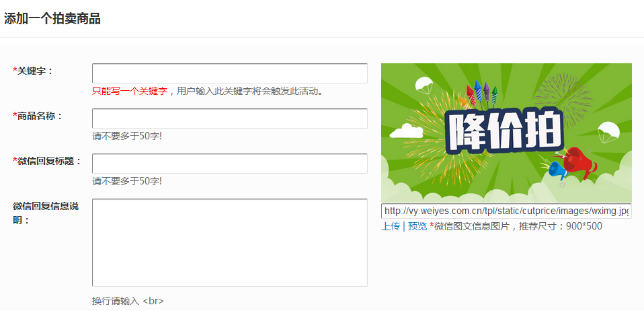
Task: Click the 请不要多于50字! hint under 商品名称
Action: click(x=127, y=136)
